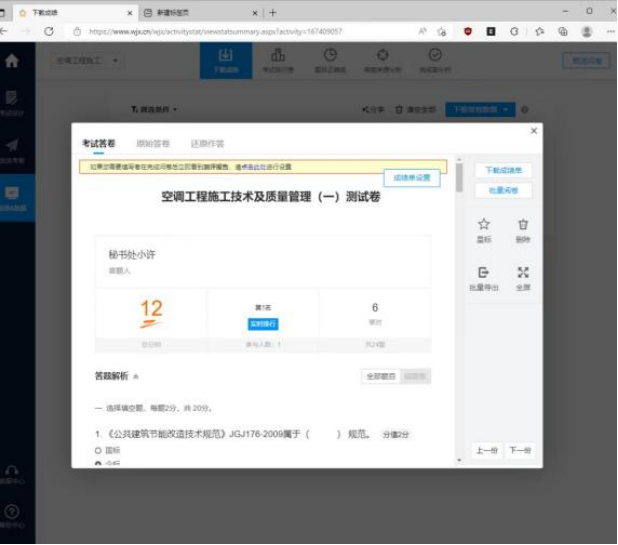Click the dialog's vertical scrollbar thumb
This screenshot has width=618, height=545.
459,177
